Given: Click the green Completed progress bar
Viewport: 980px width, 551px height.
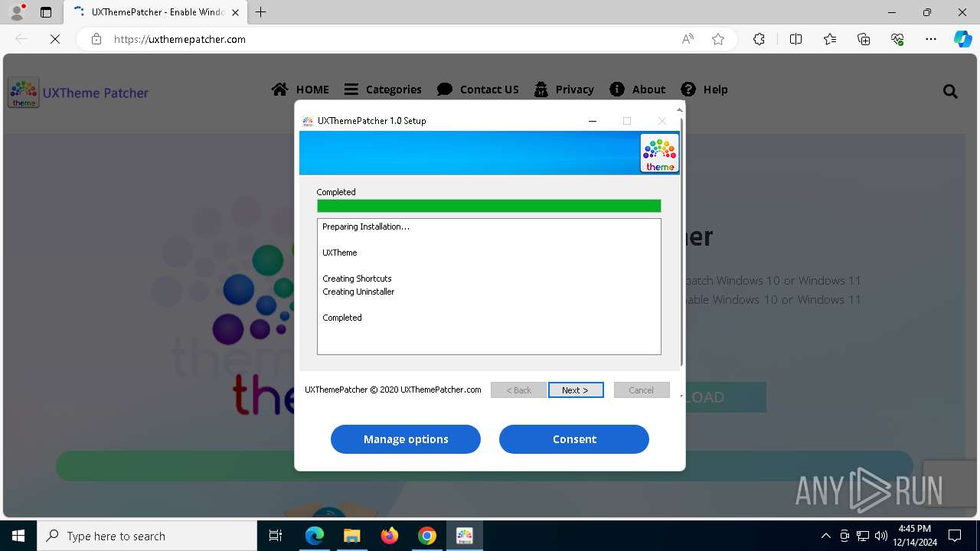Looking at the screenshot, I should (x=488, y=206).
